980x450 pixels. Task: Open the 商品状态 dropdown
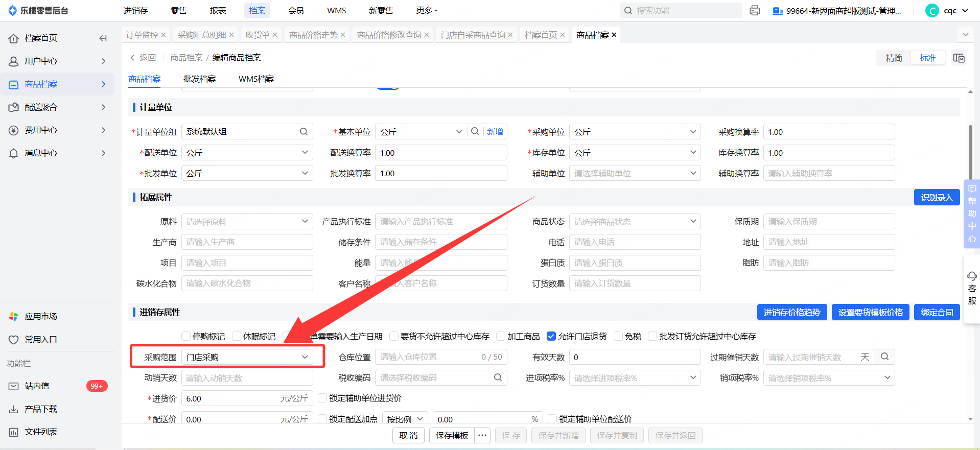pos(635,222)
